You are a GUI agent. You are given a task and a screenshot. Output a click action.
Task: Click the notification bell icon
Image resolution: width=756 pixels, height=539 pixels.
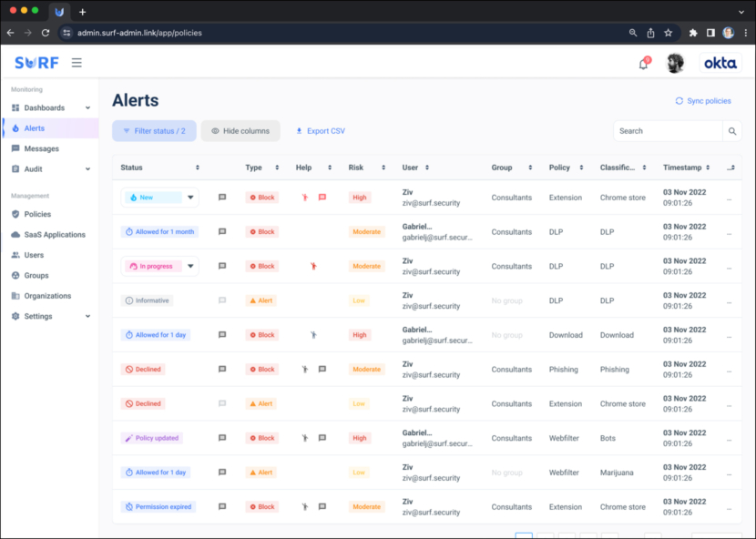[642, 63]
